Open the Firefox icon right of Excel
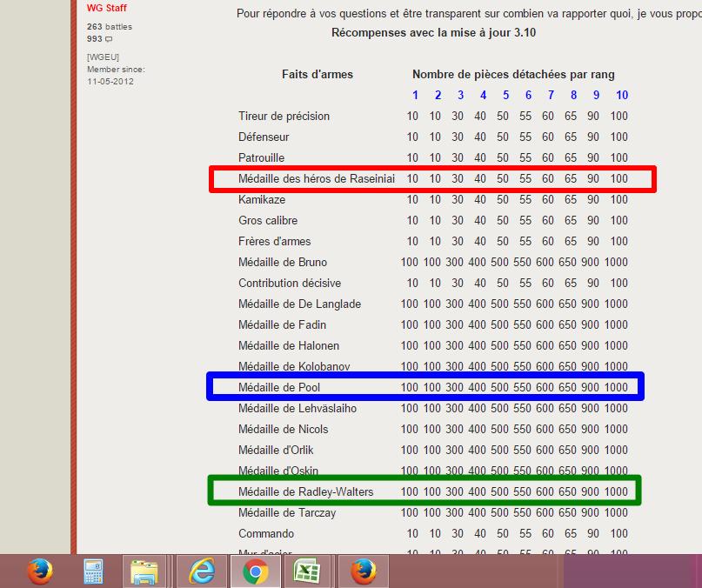This screenshot has height=588, width=702. point(363,571)
